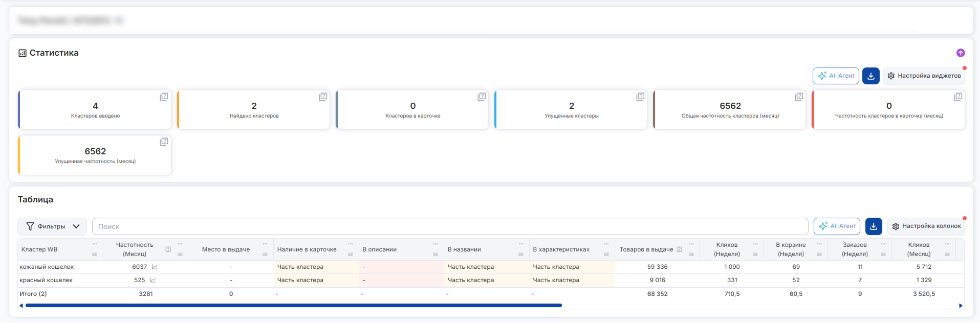Image resolution: width=980 pixels, height=323 pixels.
Task: Focus the Поиск search field
Action: pyautogui.click(x=450, y=226)
